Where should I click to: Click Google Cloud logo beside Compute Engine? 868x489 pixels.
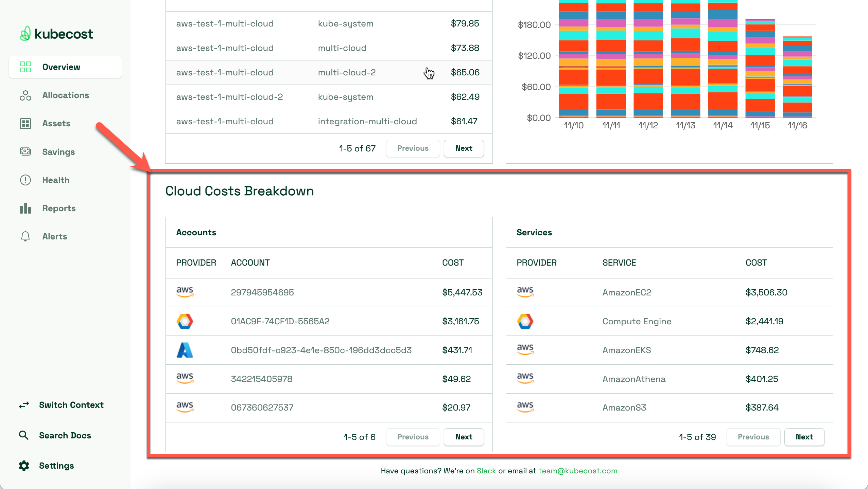pyautogui.click(x=525, y=321)
